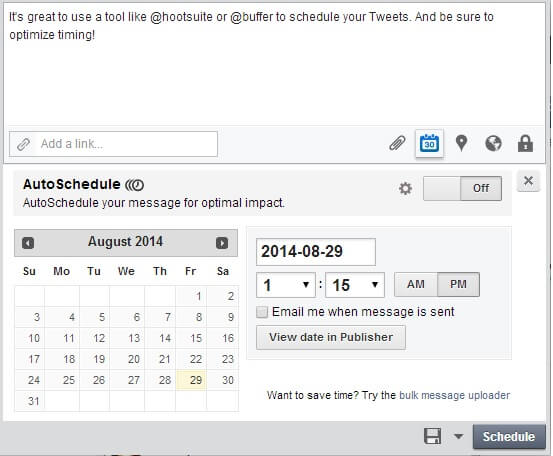Select August 30 on the calendar
Image resolution: width=553 pixels, height=456 pixels.
tap(224, 380)
